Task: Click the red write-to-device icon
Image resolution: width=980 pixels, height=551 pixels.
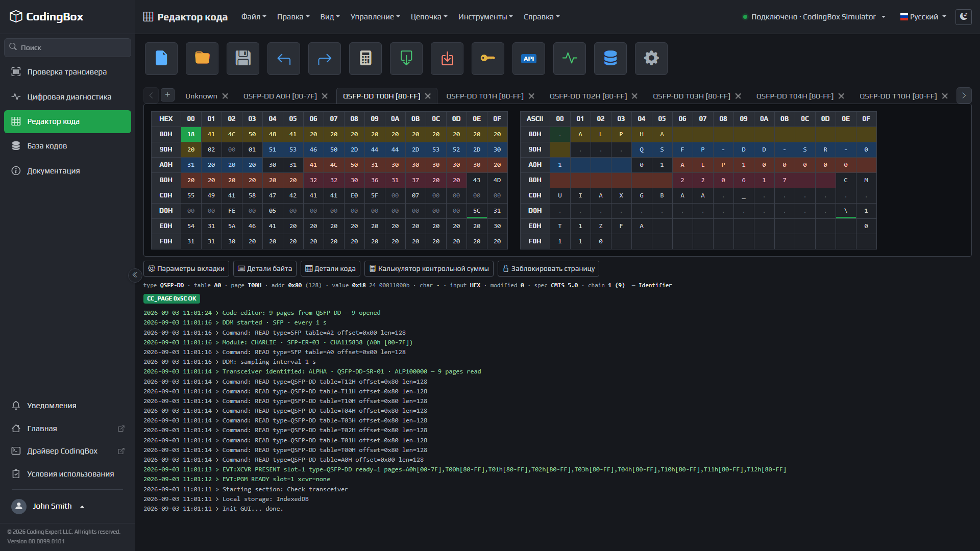Action: (447, 59)
